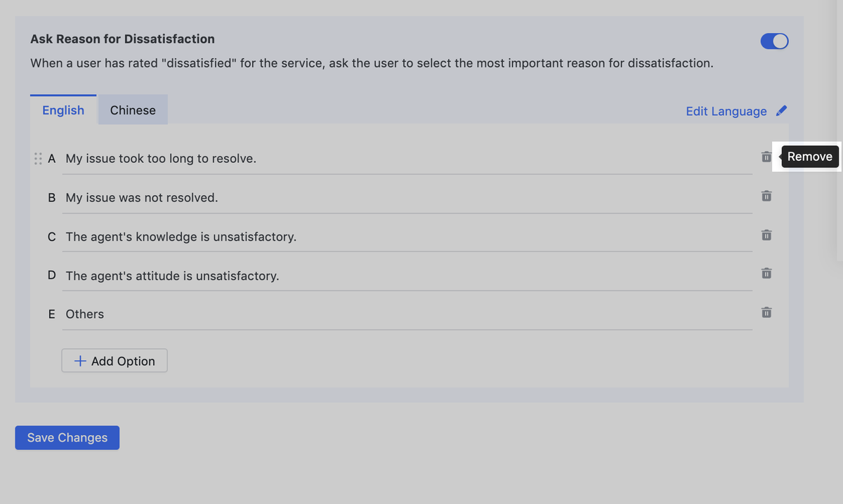Click trash icon for option C
Screen dimensions: 843x504
[766, 234]
